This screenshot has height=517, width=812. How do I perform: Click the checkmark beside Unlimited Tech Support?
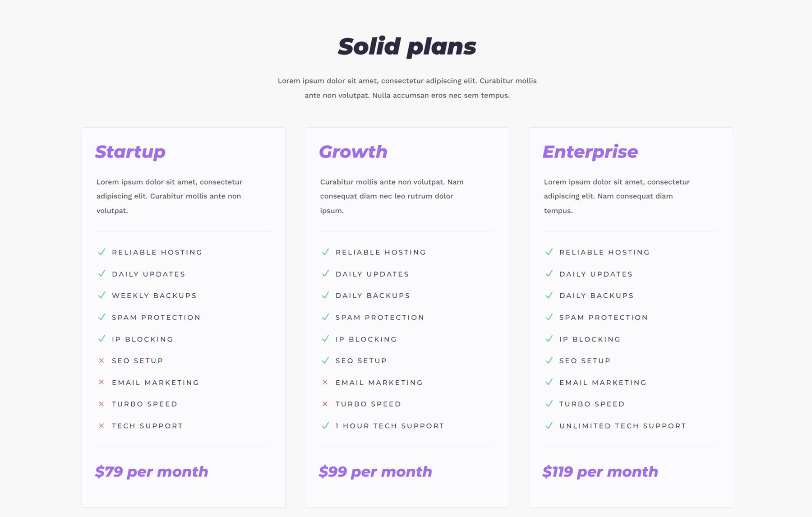pyautogui.click(x=549, y=425)
